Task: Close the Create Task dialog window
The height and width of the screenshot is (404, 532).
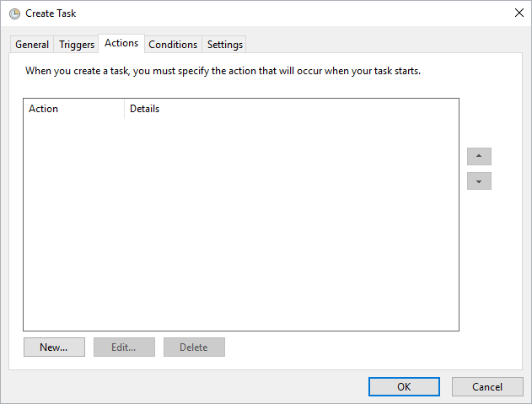Action: point(517,13)
